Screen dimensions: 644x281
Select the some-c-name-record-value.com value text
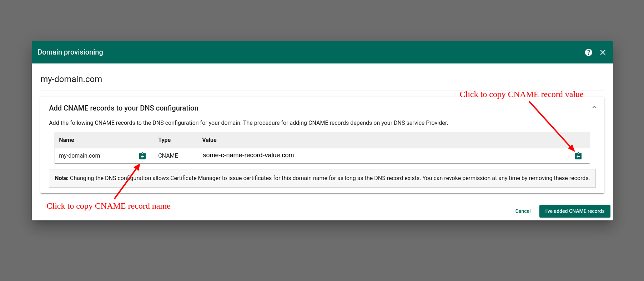click(248, 155)
